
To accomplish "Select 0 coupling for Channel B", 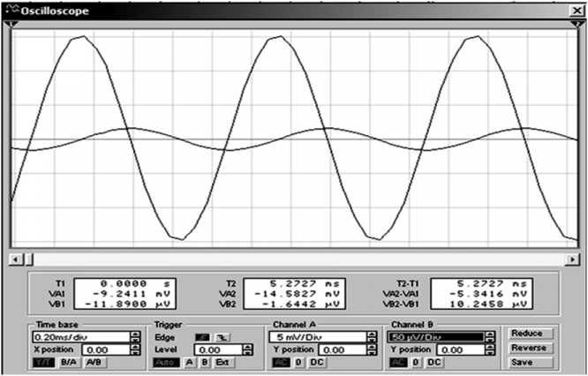I will point(416,363).
